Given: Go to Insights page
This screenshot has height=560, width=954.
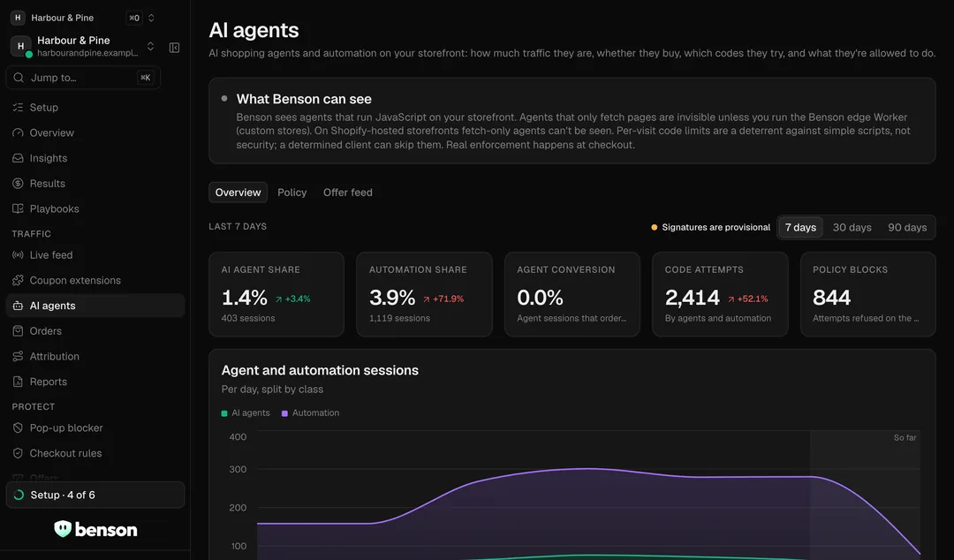Looking at the screenshot, I should click(95, 158).
